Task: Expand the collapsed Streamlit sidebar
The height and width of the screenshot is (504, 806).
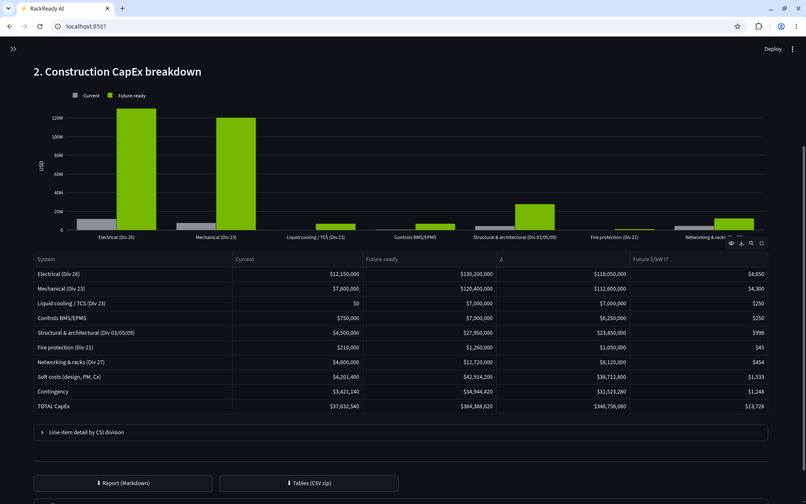Action: click(x=13, y=49)
